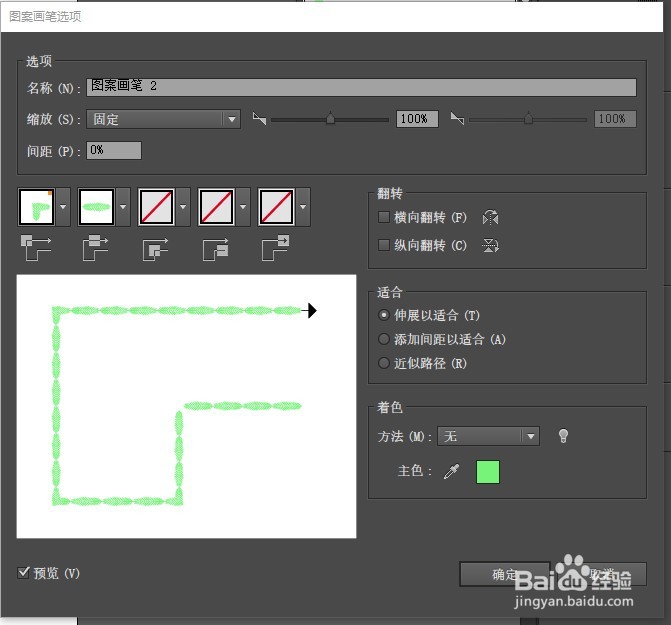Click the green key color swatch

tap(488, 472)
